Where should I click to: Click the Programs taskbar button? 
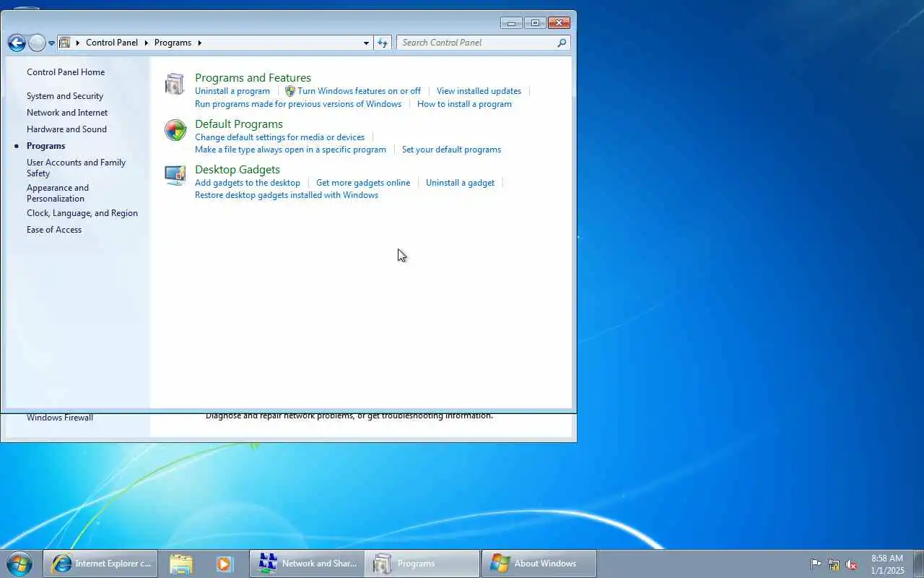tap(422, 564)
